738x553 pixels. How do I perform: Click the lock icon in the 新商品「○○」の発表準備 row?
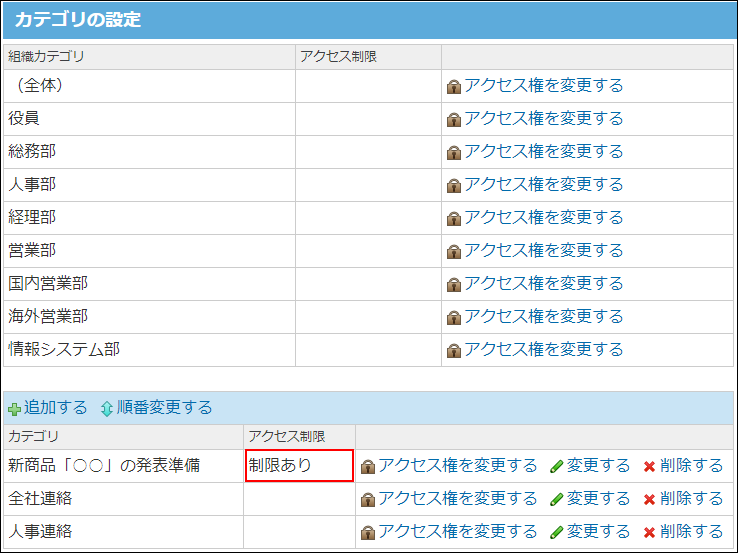(x=368, y=467)
